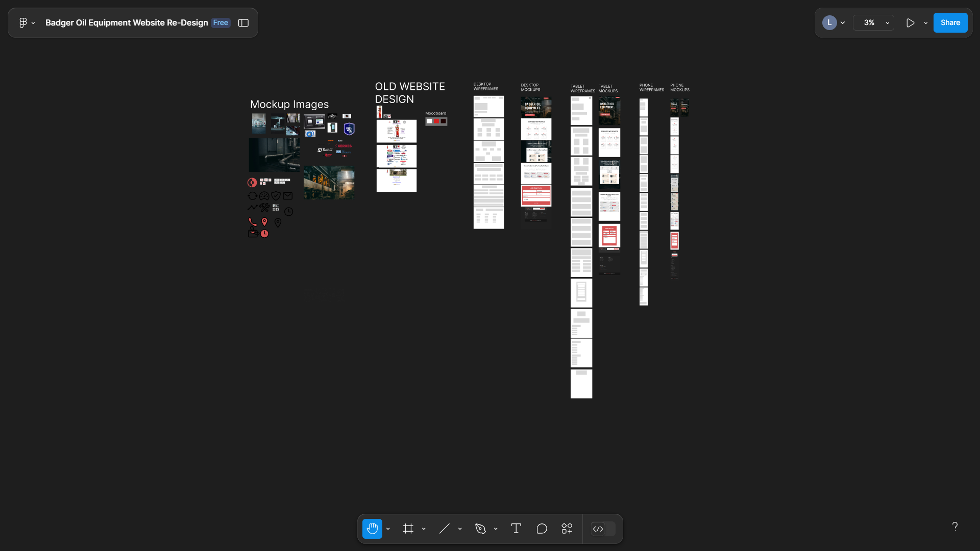
Task: Select the Comment tool
Action: 542,529
